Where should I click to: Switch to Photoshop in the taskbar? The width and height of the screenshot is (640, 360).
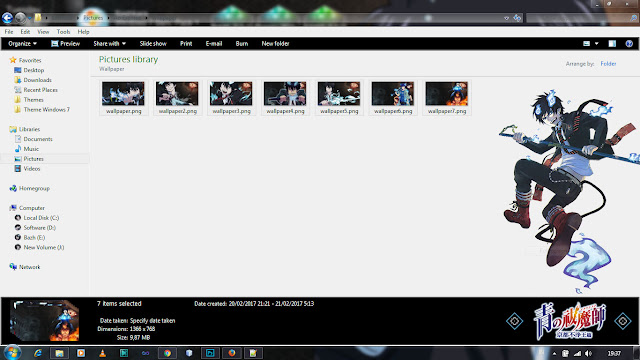[x=210, y=353]
